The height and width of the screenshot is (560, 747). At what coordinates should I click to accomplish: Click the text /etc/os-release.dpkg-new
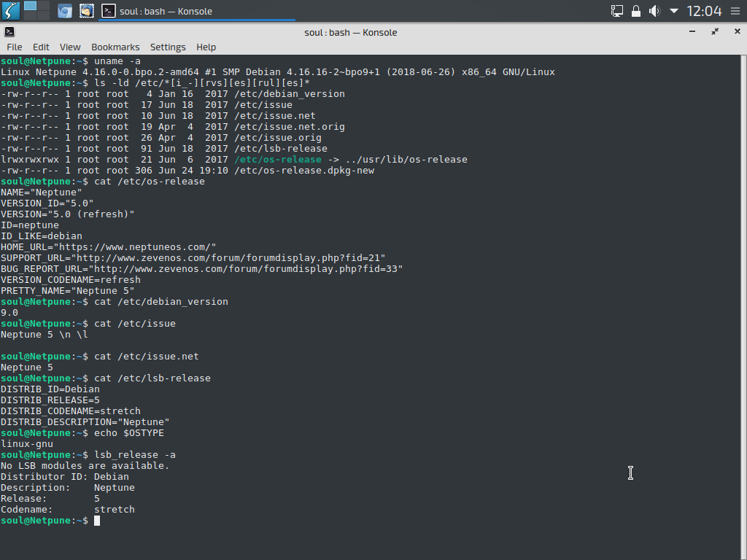[304, 171]
